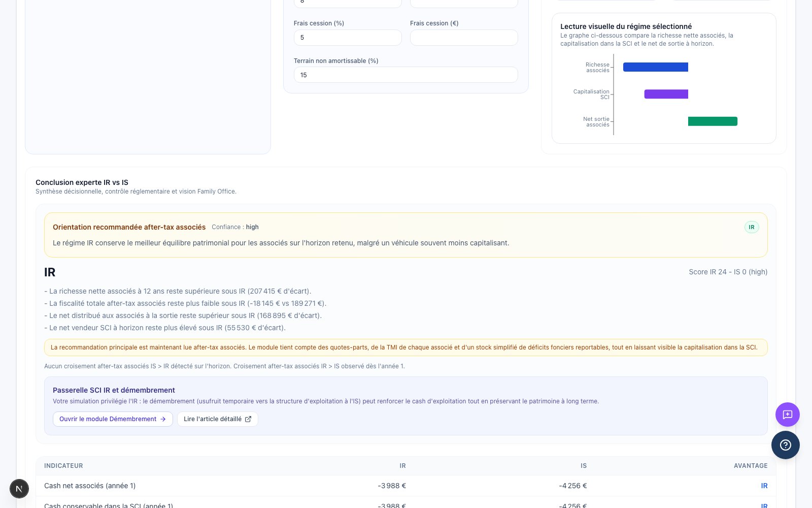The image size is (812, 508).
Task: Click green Net sortie associés bar
Action: 713,121
